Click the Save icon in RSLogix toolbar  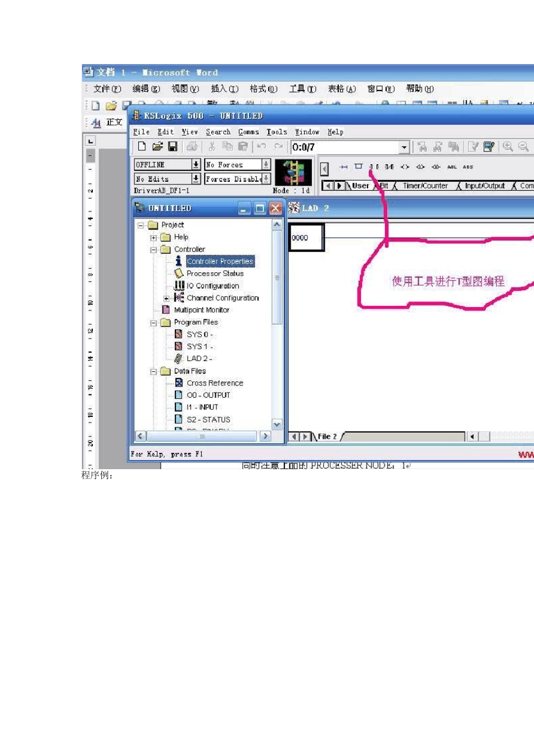(x=173, y=147)
